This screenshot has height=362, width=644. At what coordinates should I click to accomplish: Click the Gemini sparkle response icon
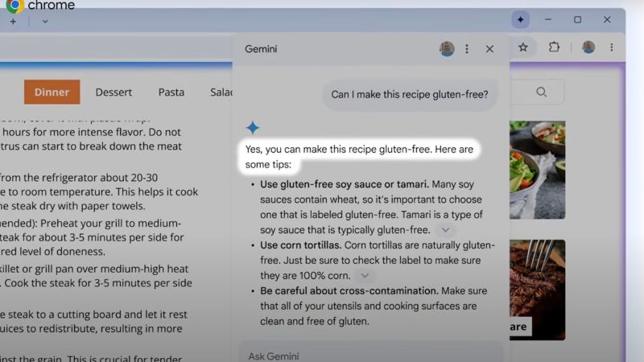(253, 128)
